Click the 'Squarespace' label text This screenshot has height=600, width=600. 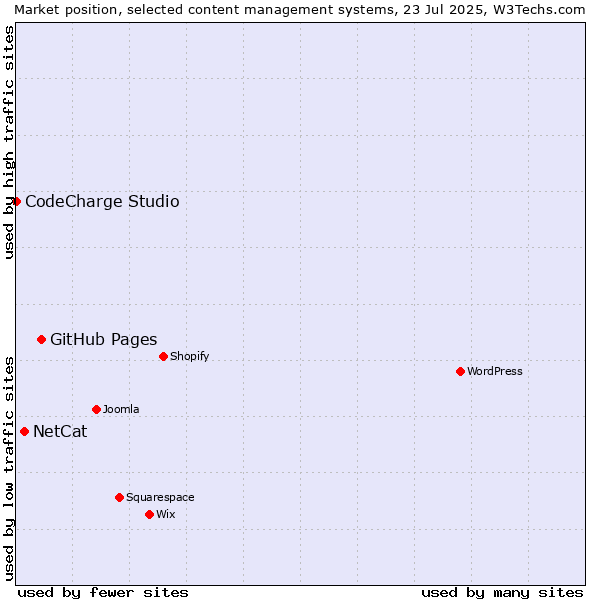[x=160, y=497]
